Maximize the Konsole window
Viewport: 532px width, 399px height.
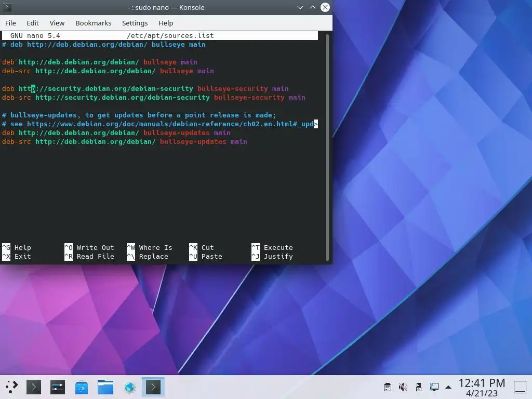click(312, 7)
